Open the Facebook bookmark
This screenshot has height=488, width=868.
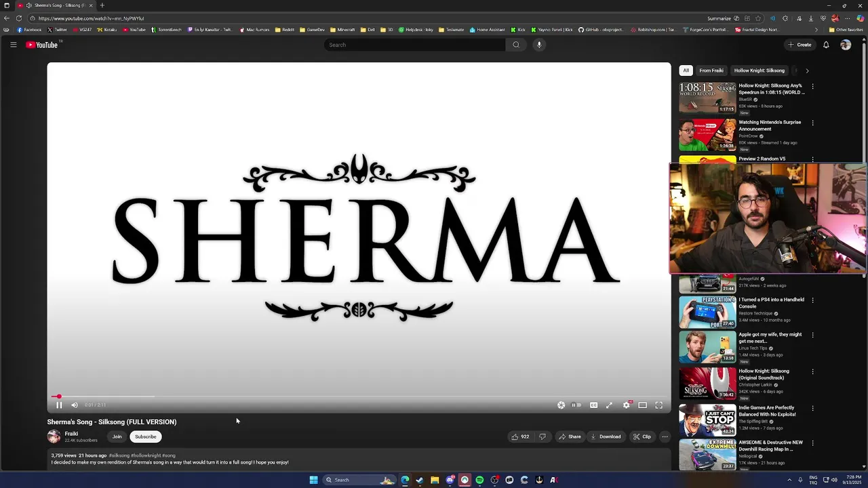pyautogui.click(x=29, y=30)
